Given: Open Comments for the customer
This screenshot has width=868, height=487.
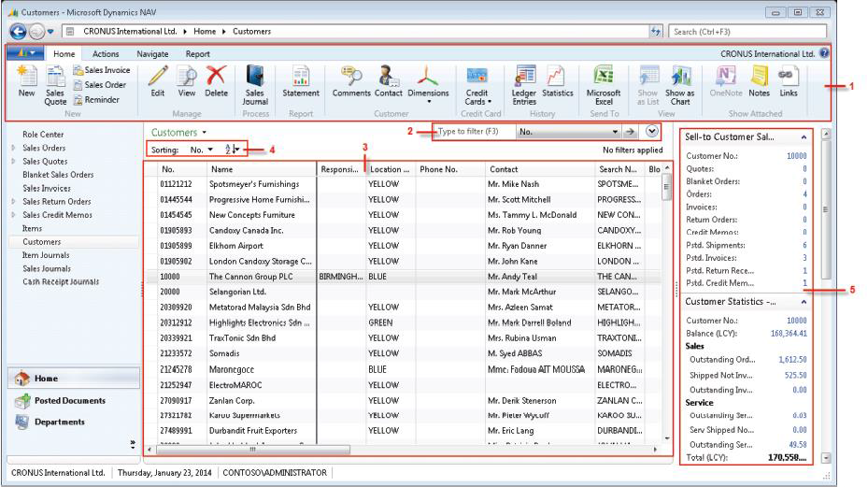Looking at the screenshot, I should (x=351, y=81).
